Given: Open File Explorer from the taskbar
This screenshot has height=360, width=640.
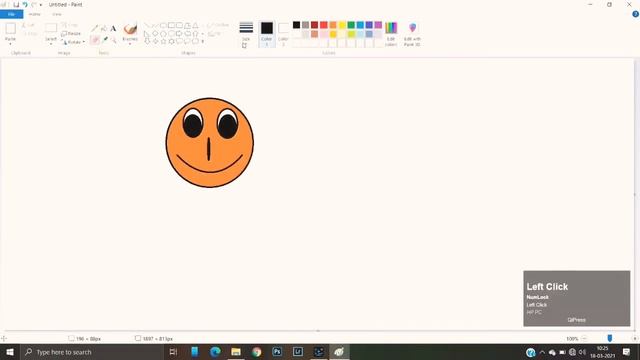Looking at the screenshot, I should (x=236, y=352).
